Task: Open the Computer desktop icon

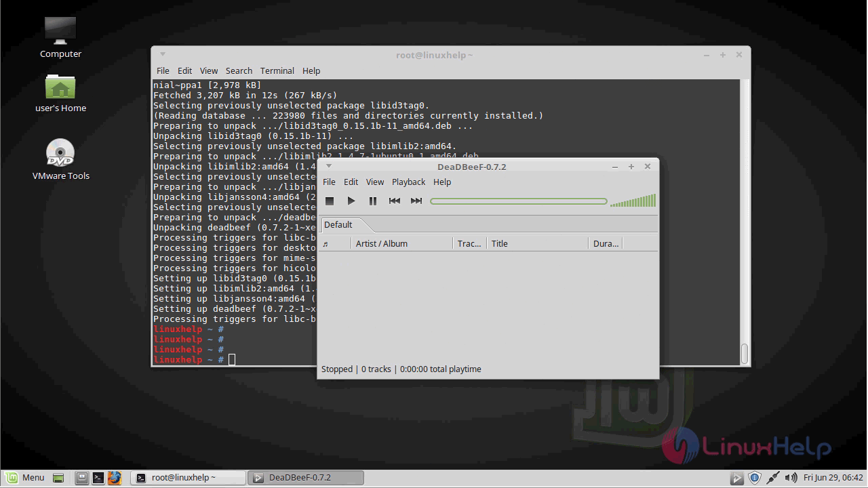Action: [x=60, y=38]
